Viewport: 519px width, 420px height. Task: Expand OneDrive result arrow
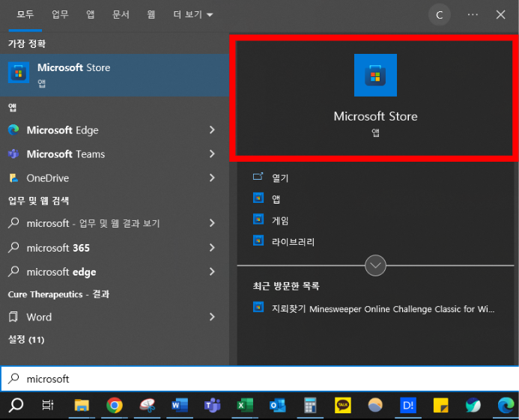click(212, 178)
